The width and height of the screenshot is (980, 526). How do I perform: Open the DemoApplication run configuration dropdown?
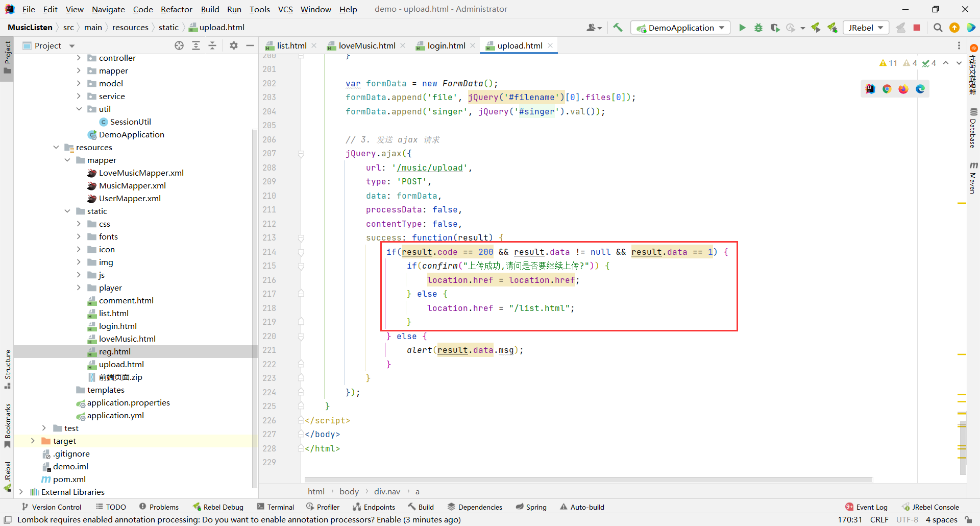coord(680,28)
